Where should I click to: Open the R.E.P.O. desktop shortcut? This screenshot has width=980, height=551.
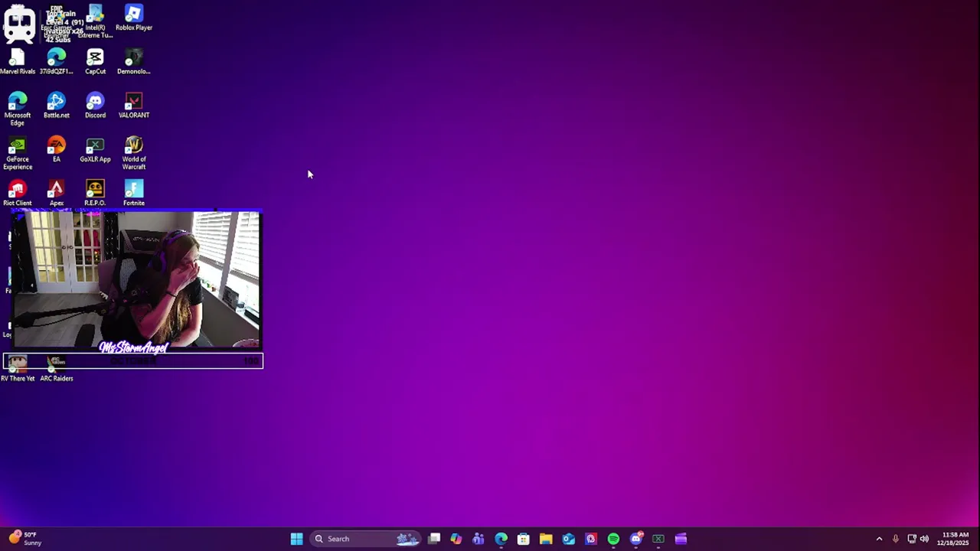point(95,193)
